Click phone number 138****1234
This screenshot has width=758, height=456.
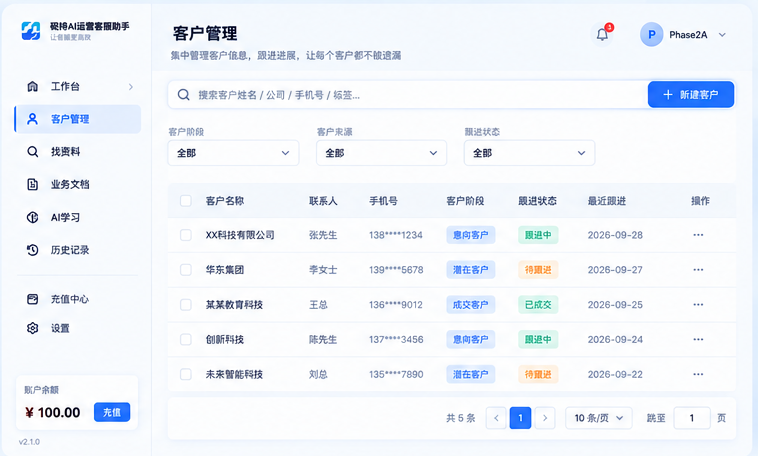point(395,235)
